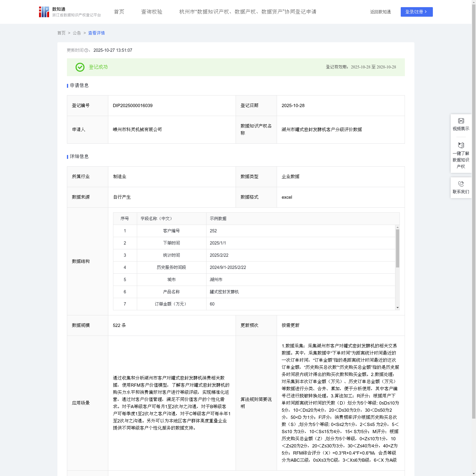Image resolution: width=476 pixels, height=476 pixels.
Task: Go to 首页 in the breadcrumb
Action: coord(61,33)
